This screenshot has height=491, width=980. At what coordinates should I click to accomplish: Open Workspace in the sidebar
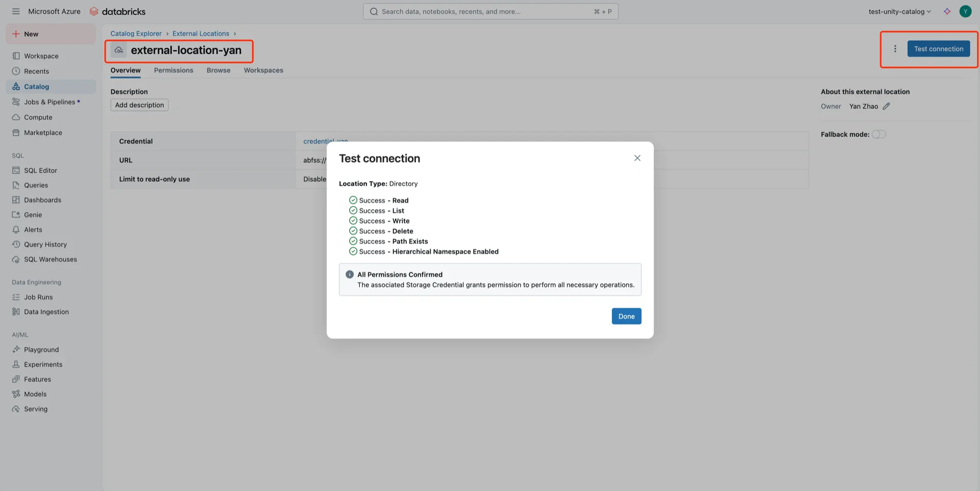pyautogui.click(x=51, y=56)
